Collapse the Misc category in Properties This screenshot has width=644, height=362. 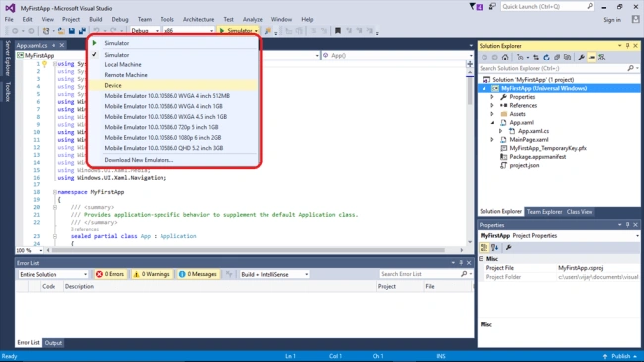[x=482, y=258]
